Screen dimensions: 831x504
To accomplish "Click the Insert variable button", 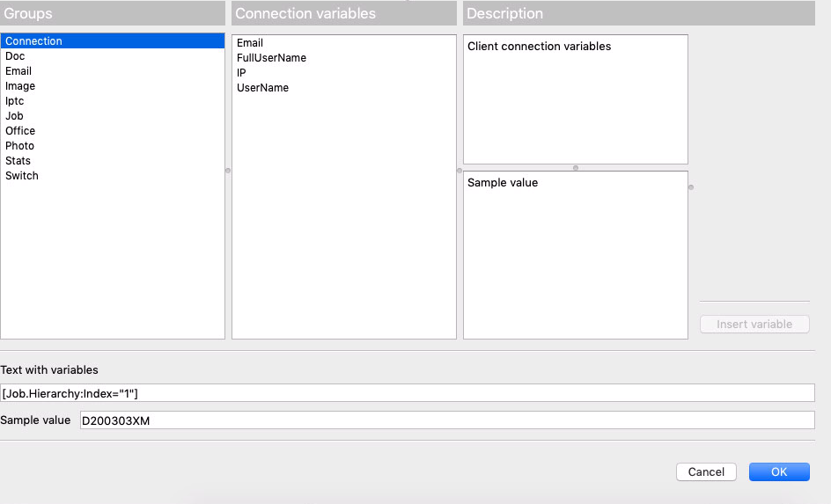I will (754, 325).
